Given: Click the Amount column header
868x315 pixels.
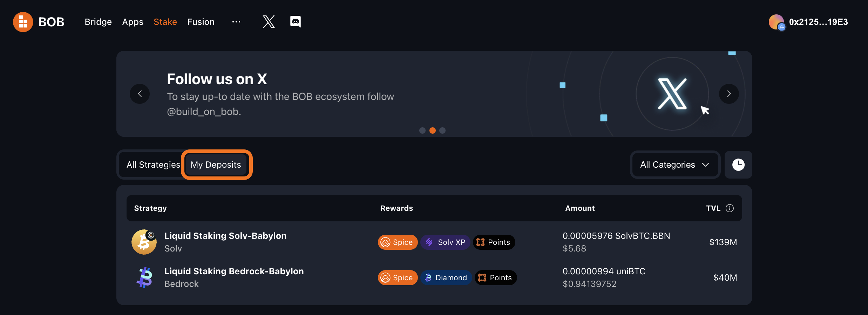Looking at the screenshot, I should point(580,208).
